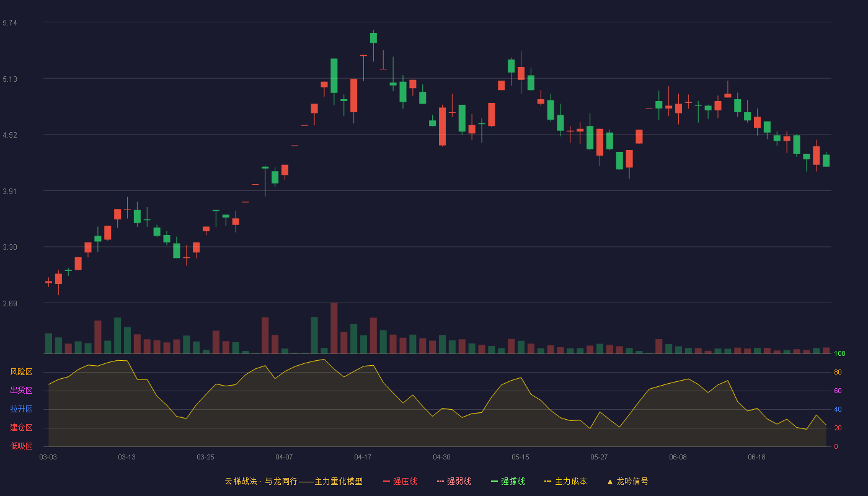The height and width of the screenshot is (496, 868).
Task: Toggle the 强撑线 legend item
Action: pyautogui.click(x=508, y=481)
